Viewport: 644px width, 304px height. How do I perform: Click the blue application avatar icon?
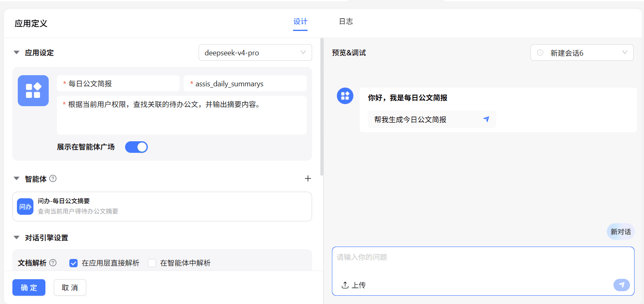[33, 90]
